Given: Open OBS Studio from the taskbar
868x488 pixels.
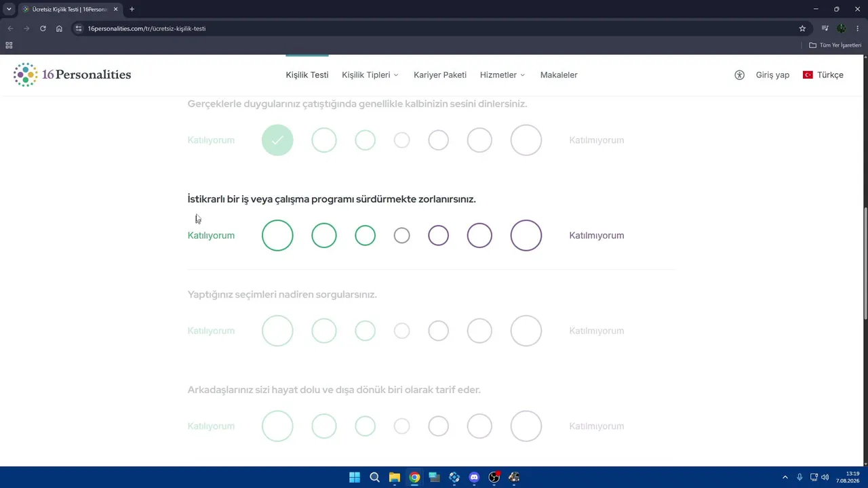Looking at the screenshot, I should [x=494, y=477].
